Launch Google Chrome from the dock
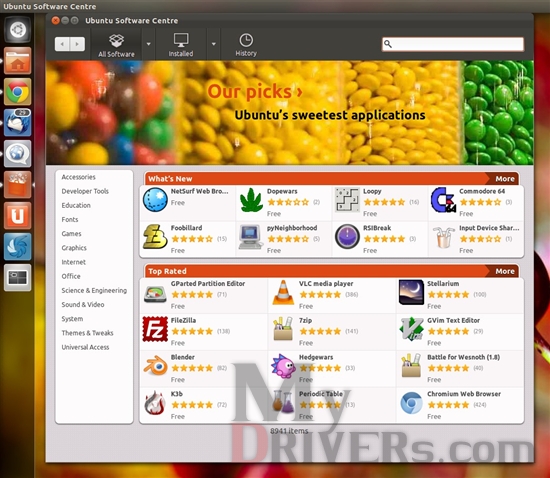 click(x=18, y=92)
